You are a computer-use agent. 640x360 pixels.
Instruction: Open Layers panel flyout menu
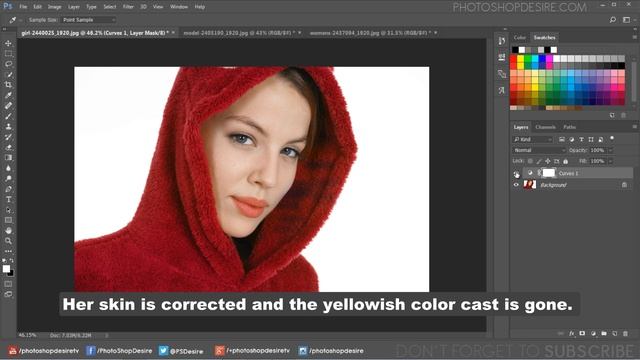coord(634,127)
